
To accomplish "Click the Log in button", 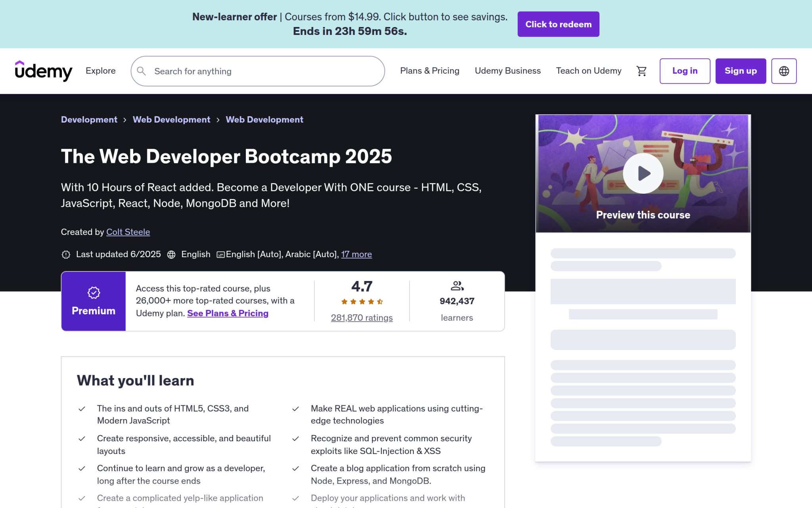I will click(x=685, y=71).
